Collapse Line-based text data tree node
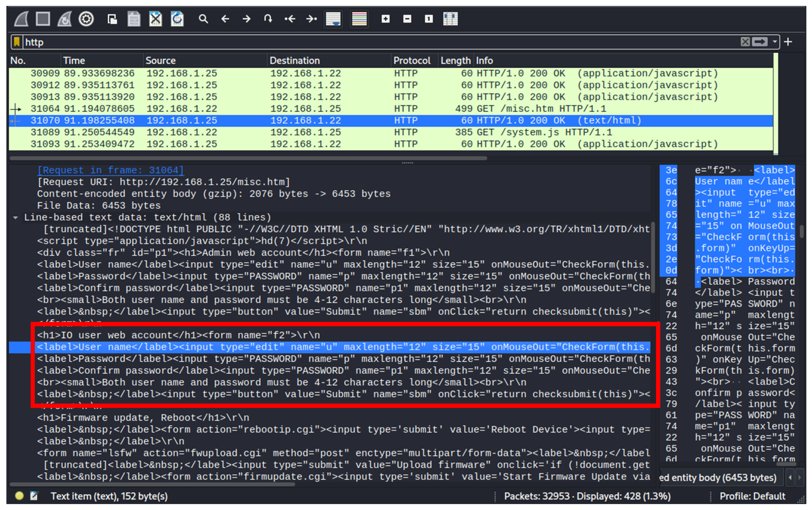This screenshot has width=812, height=510. [x=15, y=218]
